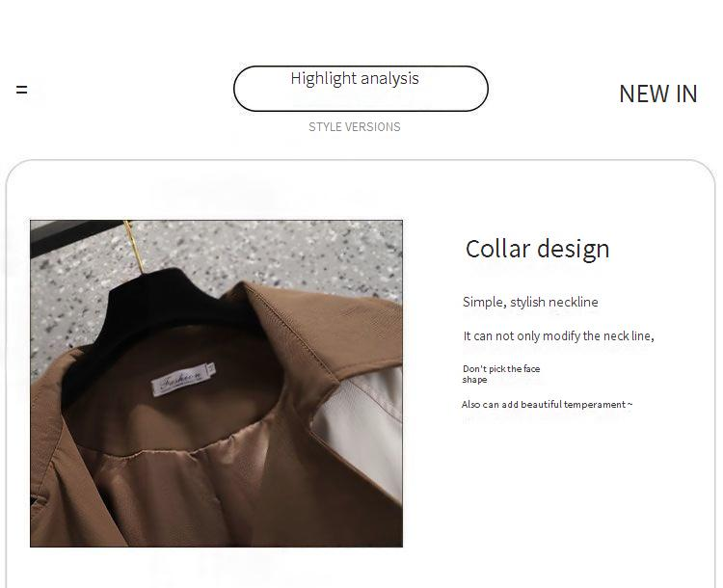Click the gold hanger hook in photo
723x588 pixels.
135,247
